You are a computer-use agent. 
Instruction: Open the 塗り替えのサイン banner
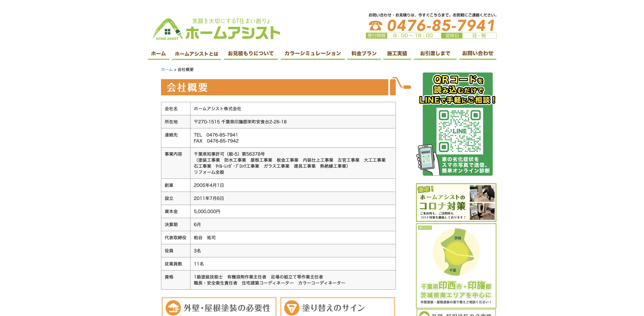tap(337, 307)
